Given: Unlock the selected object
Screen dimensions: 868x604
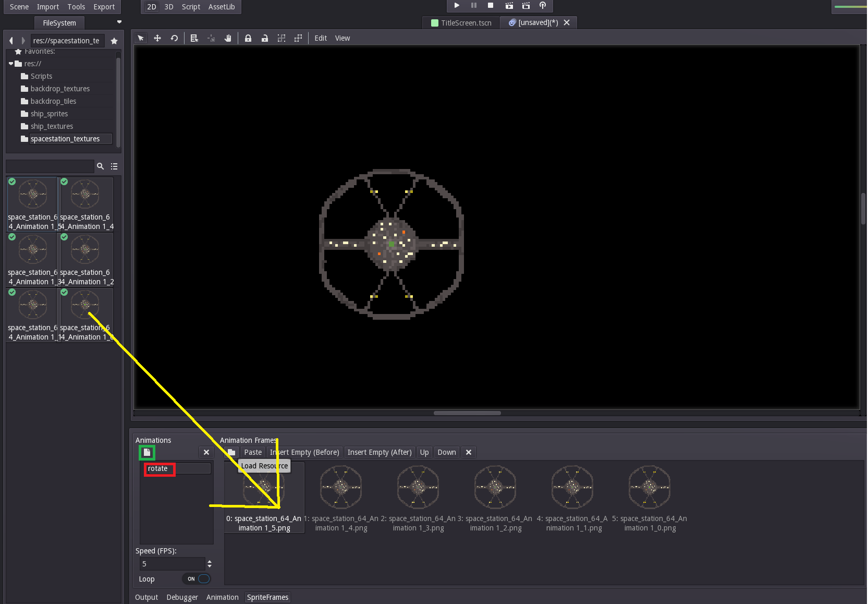Looking at the screenshot, I should pyautogui.click(x=265, y=38).
